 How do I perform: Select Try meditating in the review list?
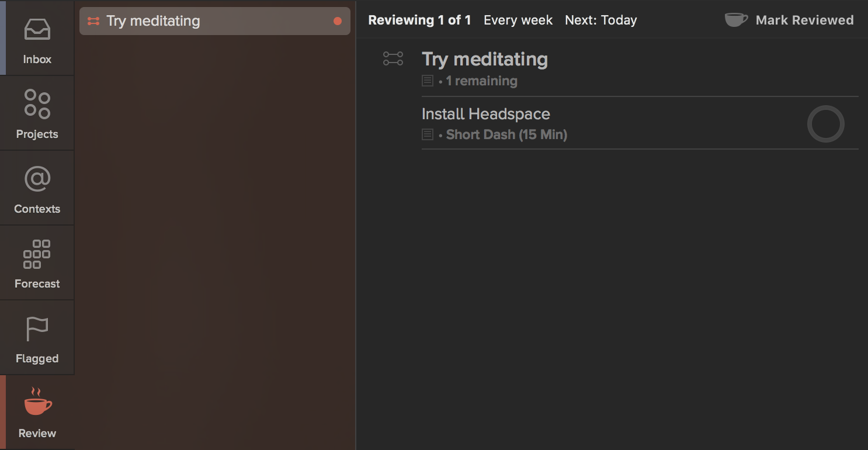[x=153, y=22]
